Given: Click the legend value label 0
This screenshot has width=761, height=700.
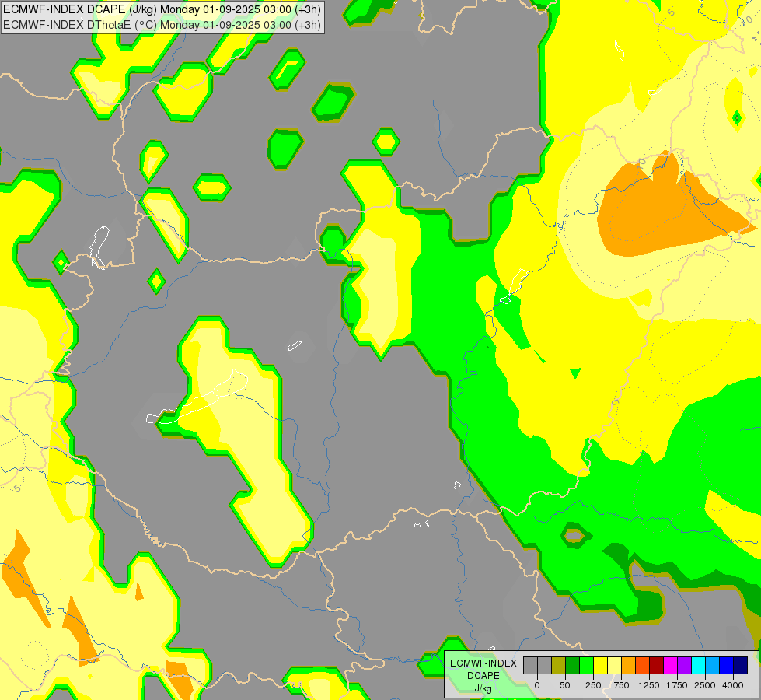Looking at the screenshot, I should [x=537, y=685].
